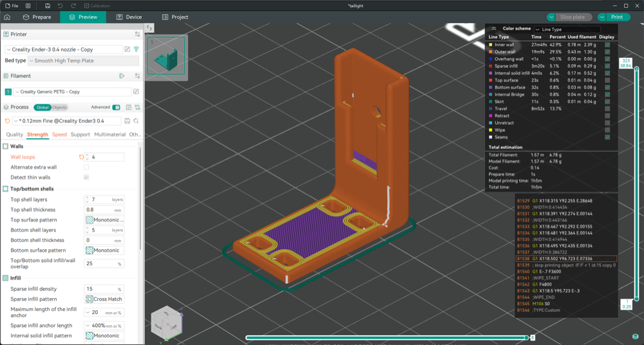The height and width of the screenshot is (345, 644).
Task: Click the redo arrow icon
Action: tap(73, 6)
